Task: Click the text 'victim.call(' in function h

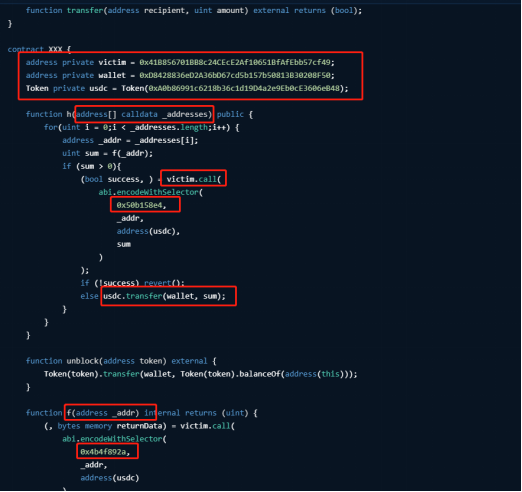Action: tap(194, 179)
